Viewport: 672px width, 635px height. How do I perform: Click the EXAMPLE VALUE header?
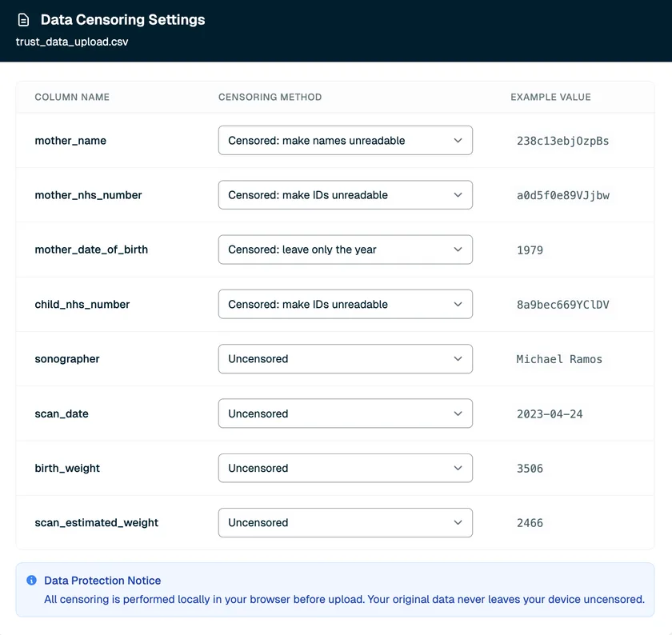tap(550, 98)
